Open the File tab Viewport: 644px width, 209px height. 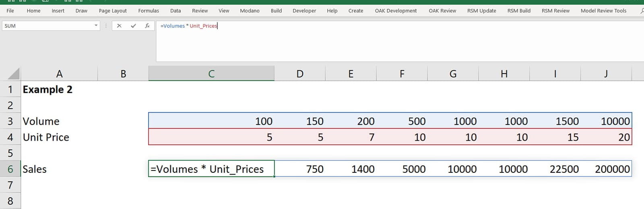click(10, 11)
